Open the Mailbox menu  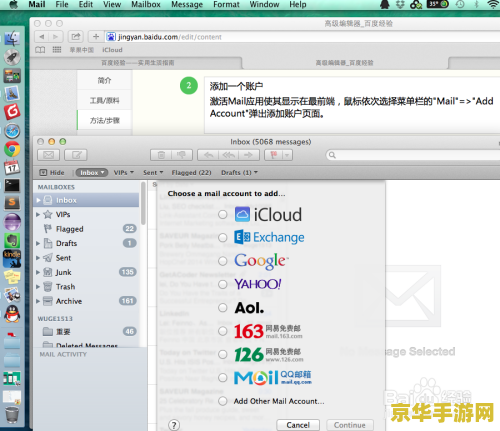coord(146,5)
